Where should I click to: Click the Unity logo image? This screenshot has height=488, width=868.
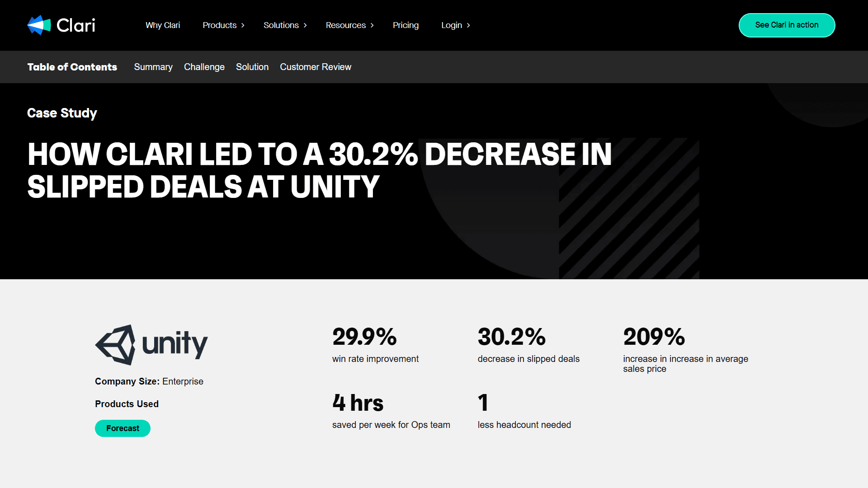pyautogui.click(x=151, y=345)
